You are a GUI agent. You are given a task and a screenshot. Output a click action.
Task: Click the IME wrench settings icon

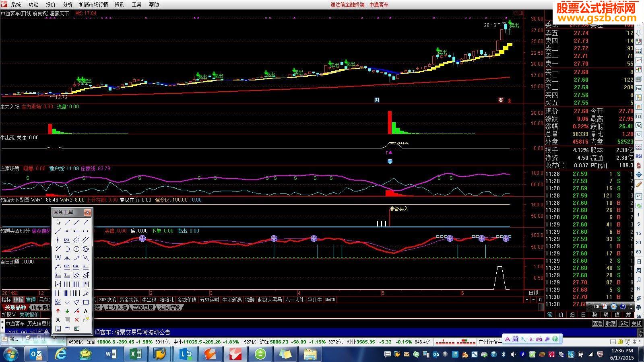point(547,339)
